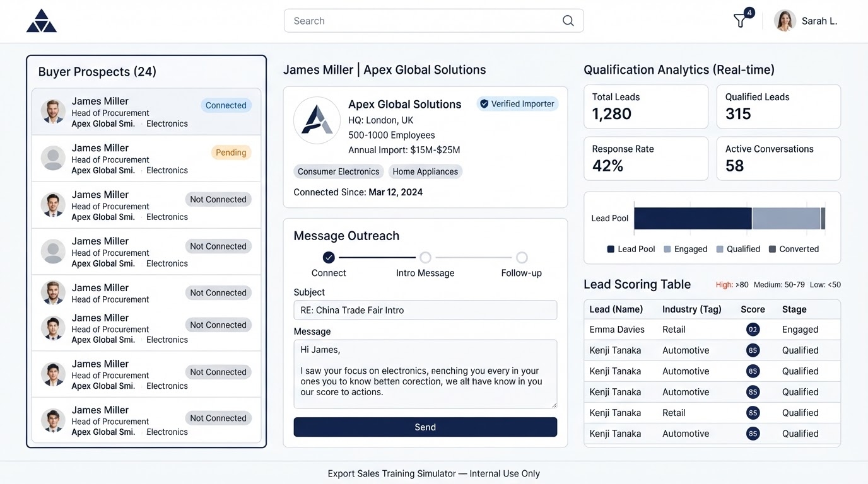The width and height of the screenshot is (868, 484).
Task: Sort by Industry (Tag) column header
Action: 692,309
